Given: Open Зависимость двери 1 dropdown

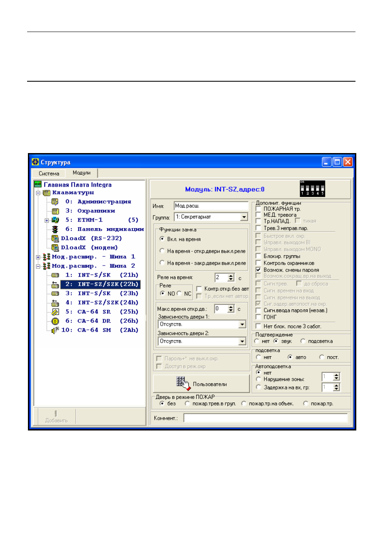Looking at the screenshot, I should (242, 324).
